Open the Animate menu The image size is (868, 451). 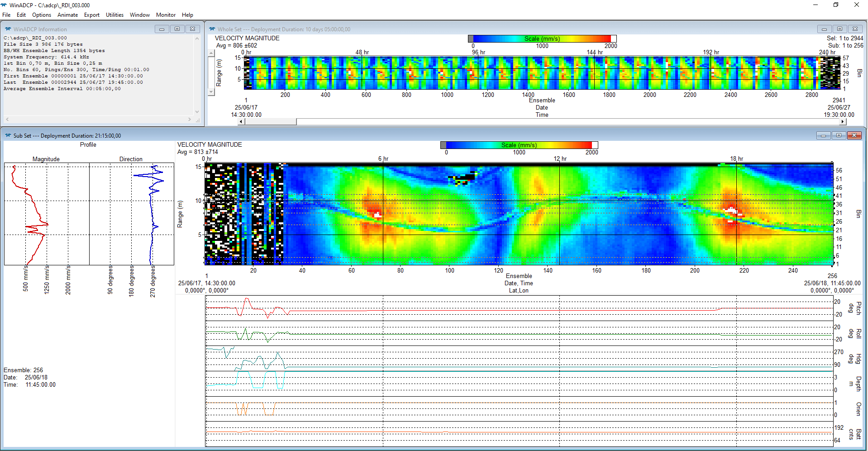[67, 15]
